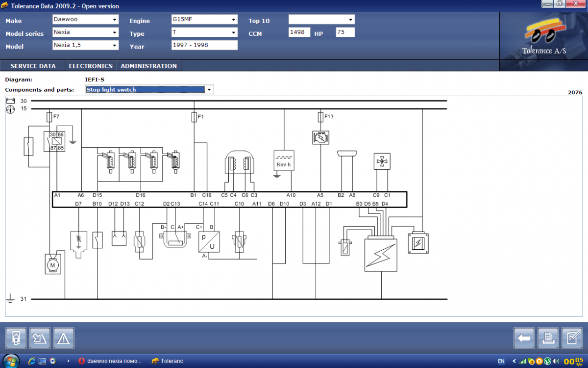Open the Model dropdown showing Nexia 1,5
This screenshot has height=368, width=588.
point(86,45)
